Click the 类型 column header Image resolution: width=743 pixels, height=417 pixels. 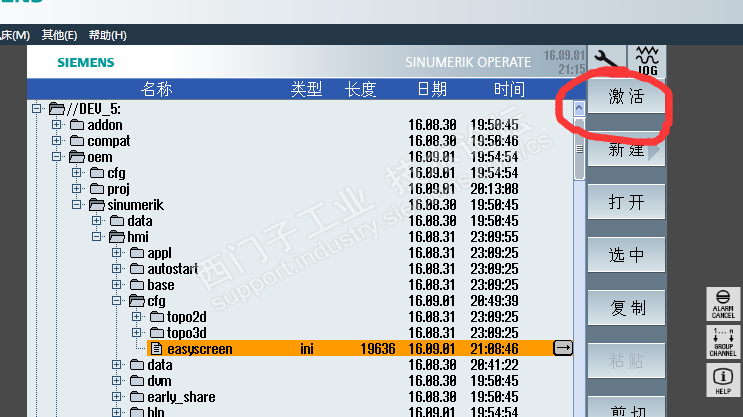[x=306, y=89]
